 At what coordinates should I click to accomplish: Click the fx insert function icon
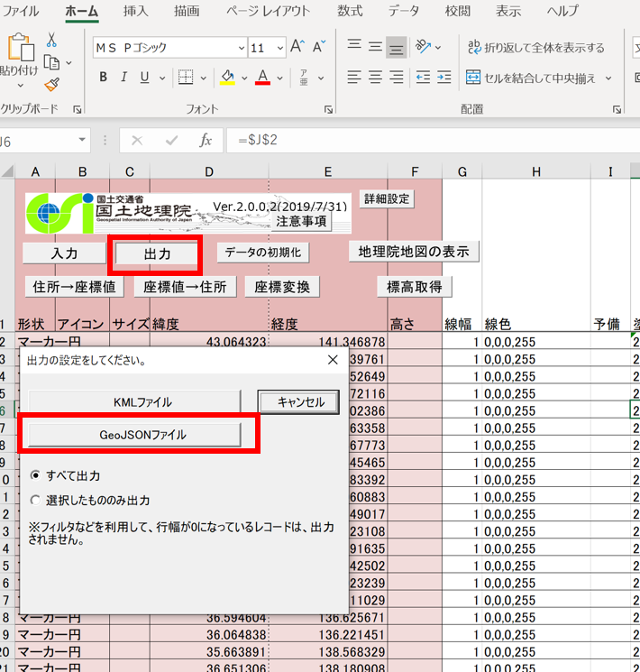click(x=206, y=140)
